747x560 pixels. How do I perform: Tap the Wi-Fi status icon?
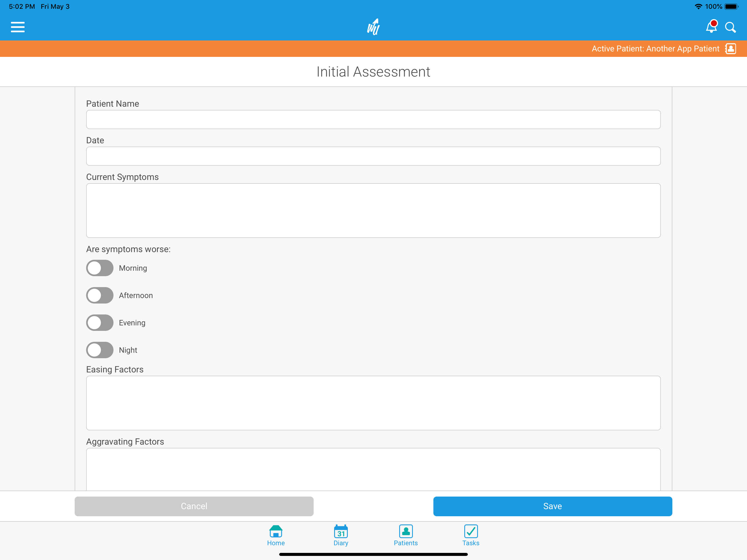pos(698,6)
